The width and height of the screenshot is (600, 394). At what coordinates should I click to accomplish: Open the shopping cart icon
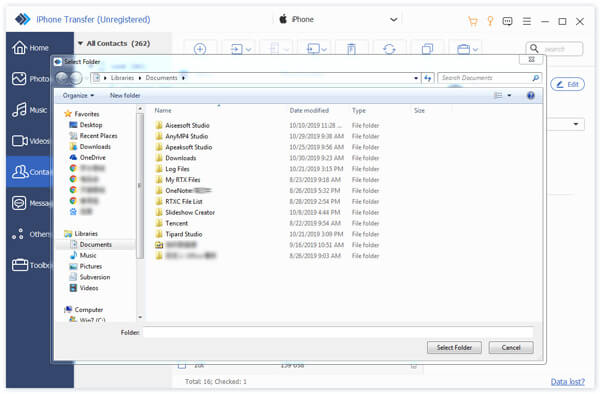click(x=473, y=21)
